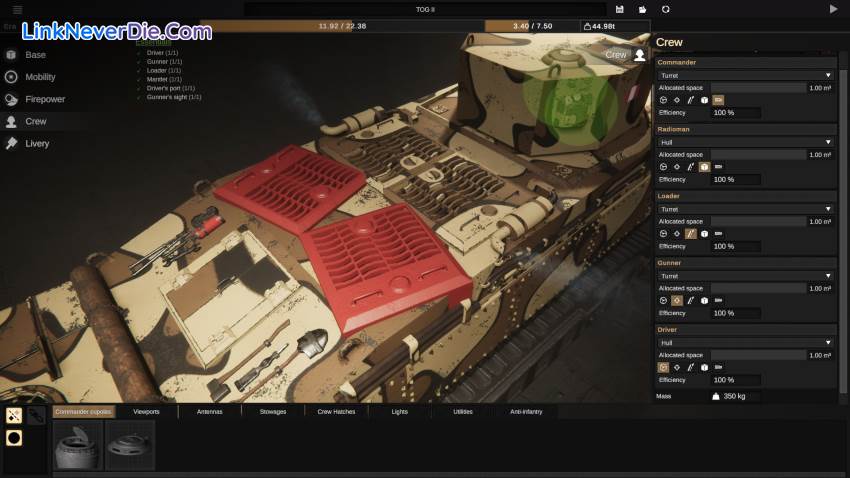Open the hamburger menu at top left
This screenshot has height=478, width=850.
17,9
